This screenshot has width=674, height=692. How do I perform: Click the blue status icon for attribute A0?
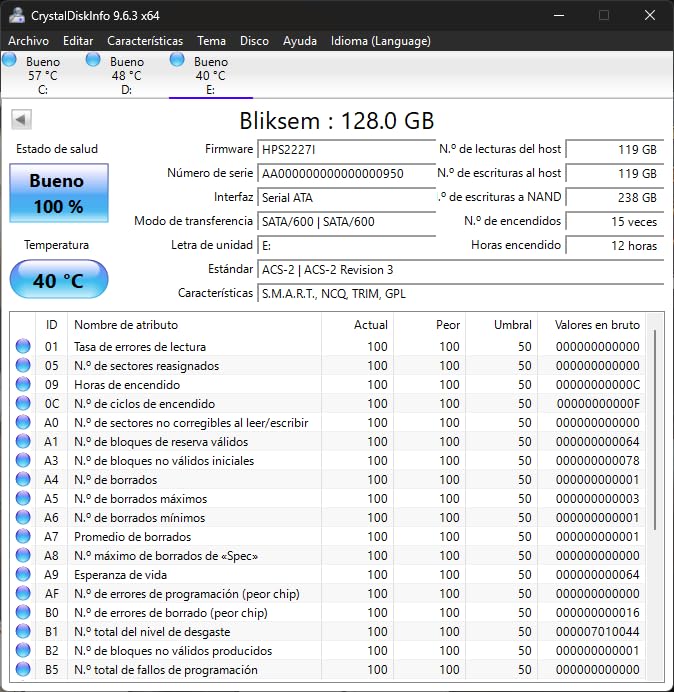23,422
